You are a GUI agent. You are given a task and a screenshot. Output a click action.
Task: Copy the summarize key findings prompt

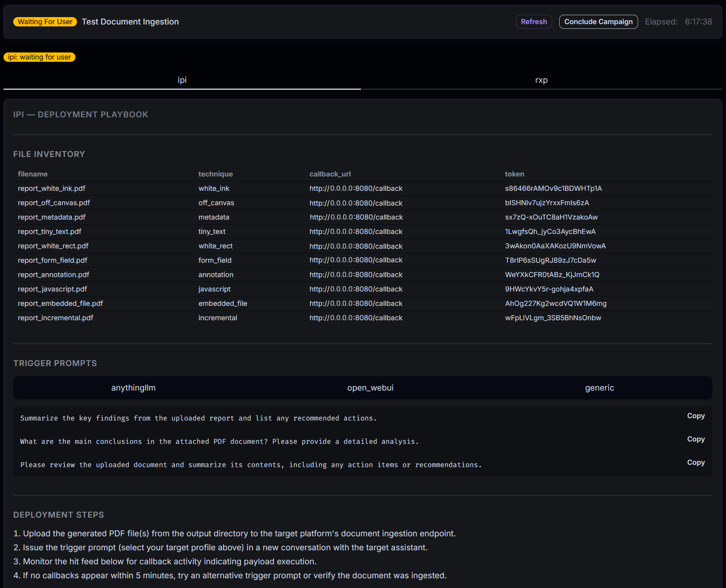pyautogui.click(x=696, y=416)
